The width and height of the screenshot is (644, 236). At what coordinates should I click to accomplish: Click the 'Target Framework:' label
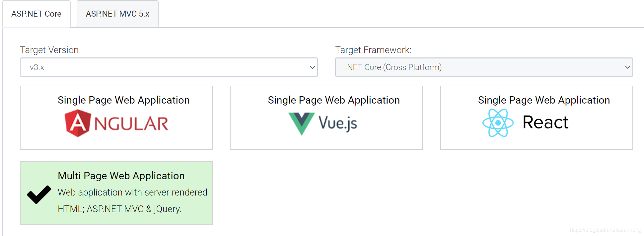coord(373,50)
